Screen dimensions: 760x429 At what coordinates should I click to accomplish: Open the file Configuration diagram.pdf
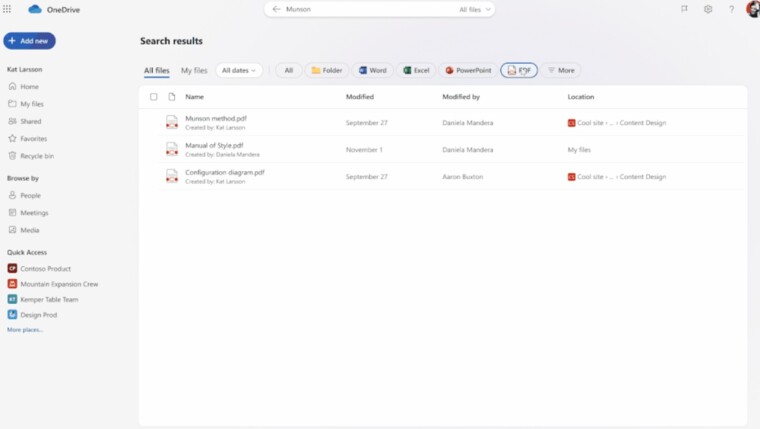(x=225, y=173)
